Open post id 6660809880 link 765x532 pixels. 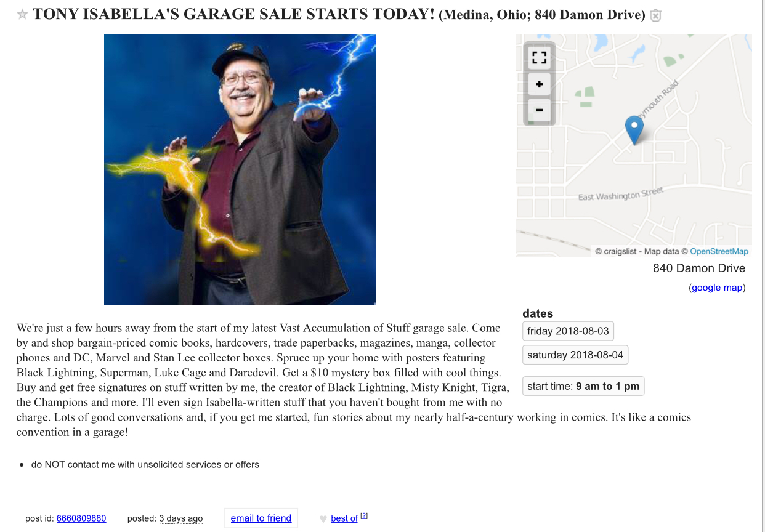tap(81, 518)
